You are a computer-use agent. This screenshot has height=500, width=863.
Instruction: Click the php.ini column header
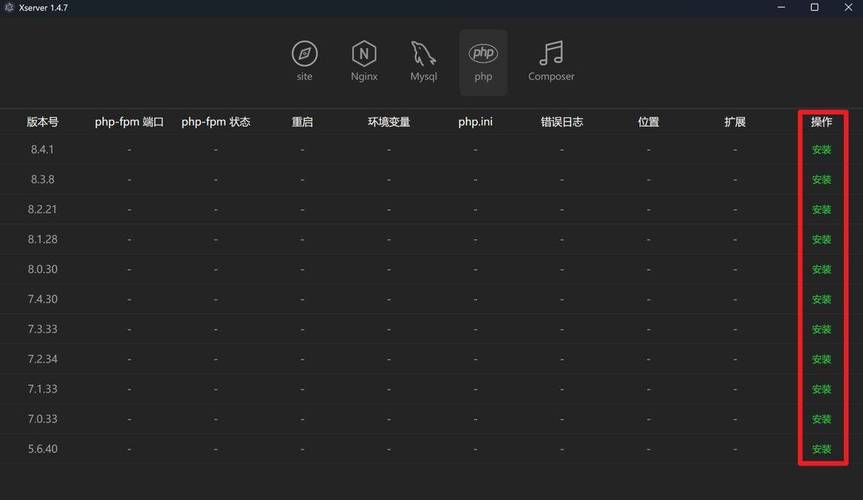476,122
